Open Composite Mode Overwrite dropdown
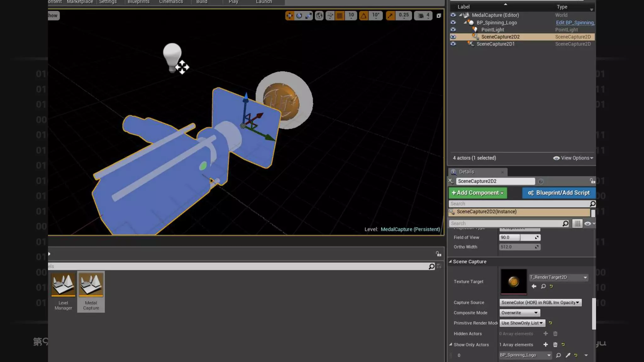Viewport: 644px width, 362px height. click(x=519, y=313)
